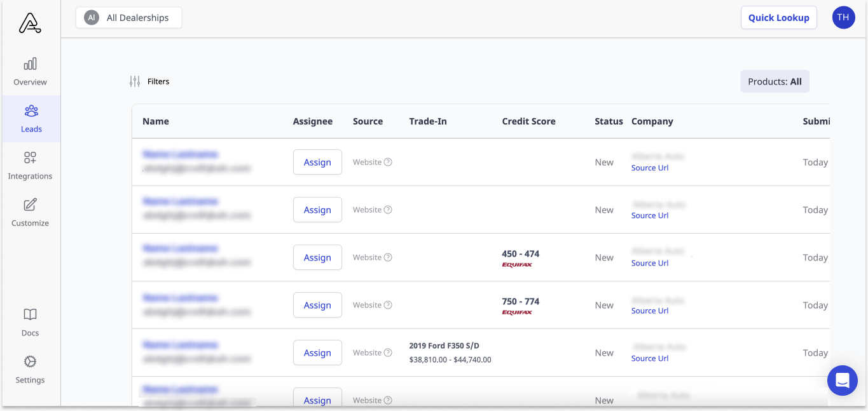Screen dimensions: 868x411
Task: Assign the lead with 450 - 474 credit score
Action: click(317, 258)
